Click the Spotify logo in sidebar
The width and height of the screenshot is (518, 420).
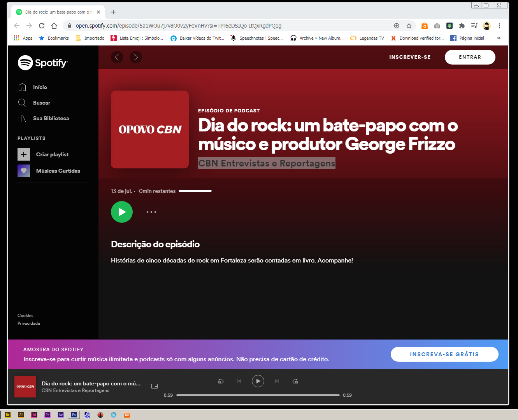(x=43, y=63)
